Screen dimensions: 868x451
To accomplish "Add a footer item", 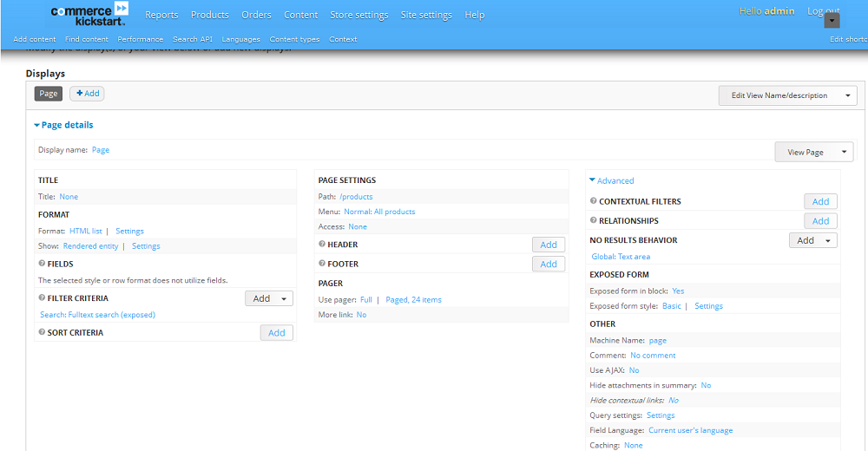I will point(549,264).
